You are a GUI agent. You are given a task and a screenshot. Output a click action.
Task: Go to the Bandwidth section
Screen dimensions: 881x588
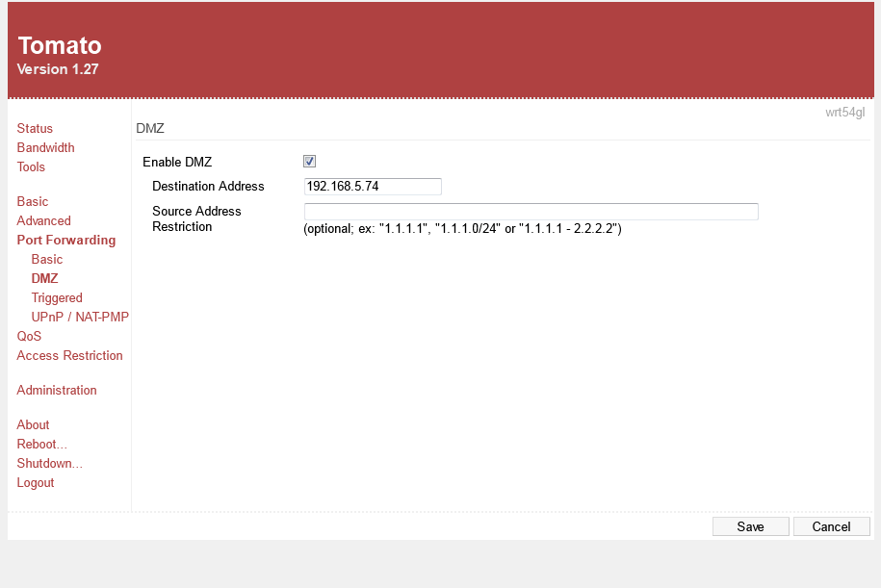[45, 148]
